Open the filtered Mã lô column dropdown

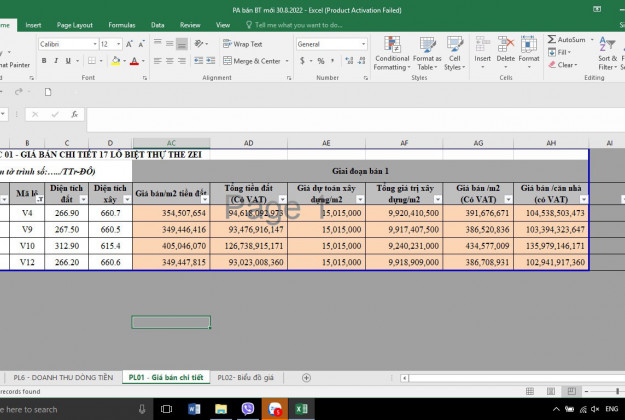pyautogui.click(x=40, y=199)
